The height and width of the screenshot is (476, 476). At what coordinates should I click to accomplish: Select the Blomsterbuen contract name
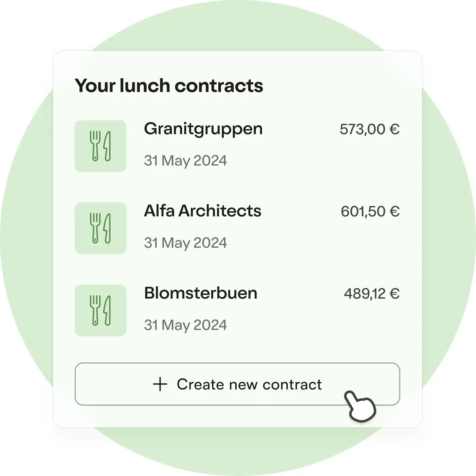click(200, 293)
